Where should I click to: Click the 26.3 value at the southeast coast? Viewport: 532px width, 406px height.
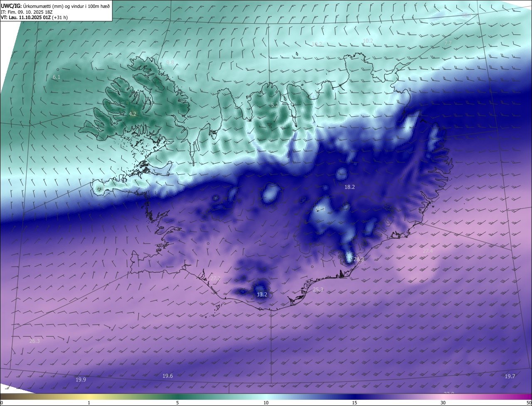(x=359, y=259)
